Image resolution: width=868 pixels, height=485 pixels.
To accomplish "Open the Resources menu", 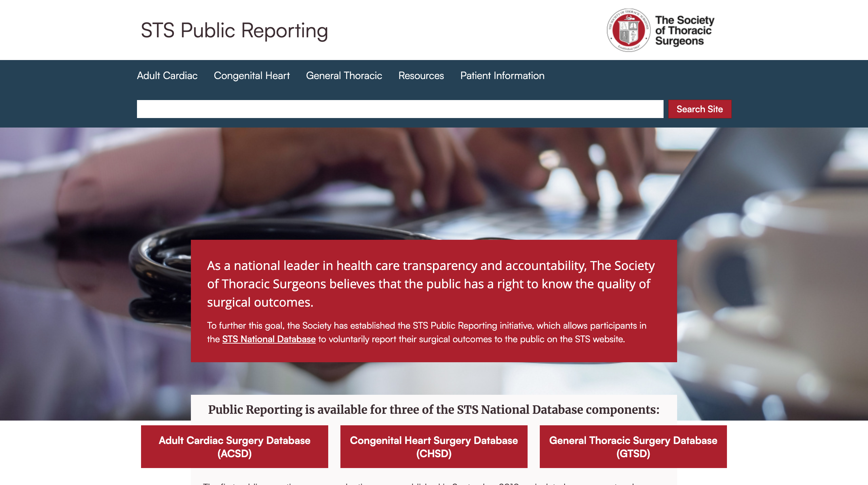I will 421,75.
